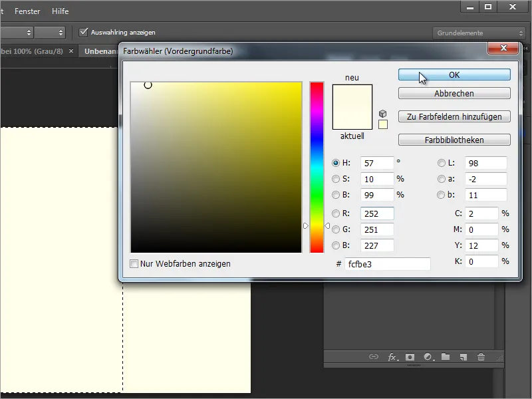
Task: Toggle Auswahlring anzeigen checkbox
Action: (84, 32)
